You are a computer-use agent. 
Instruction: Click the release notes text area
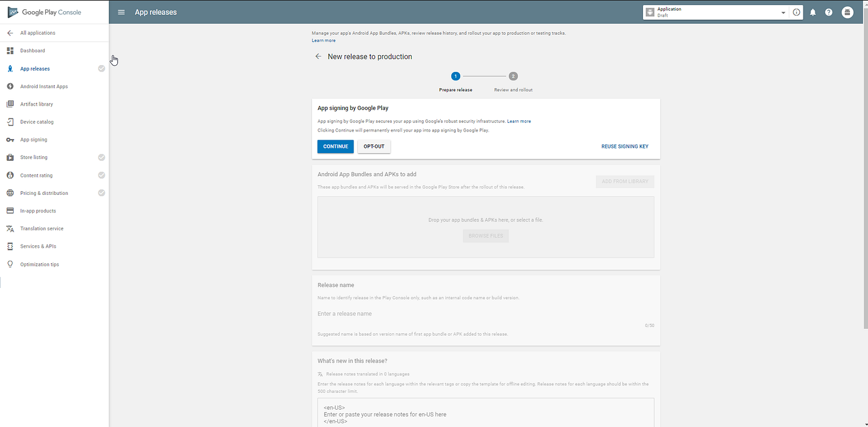coord(486,412)
